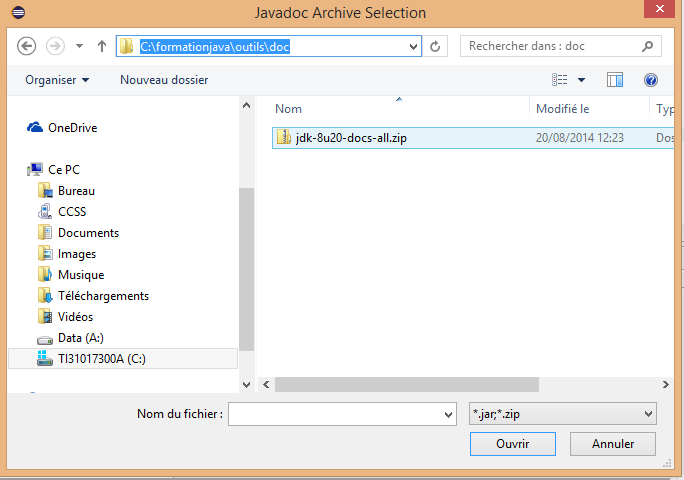The height and width of the screenshot is (480, 684).
Task: Open the help icon
Action: click(x=651, y=80)
